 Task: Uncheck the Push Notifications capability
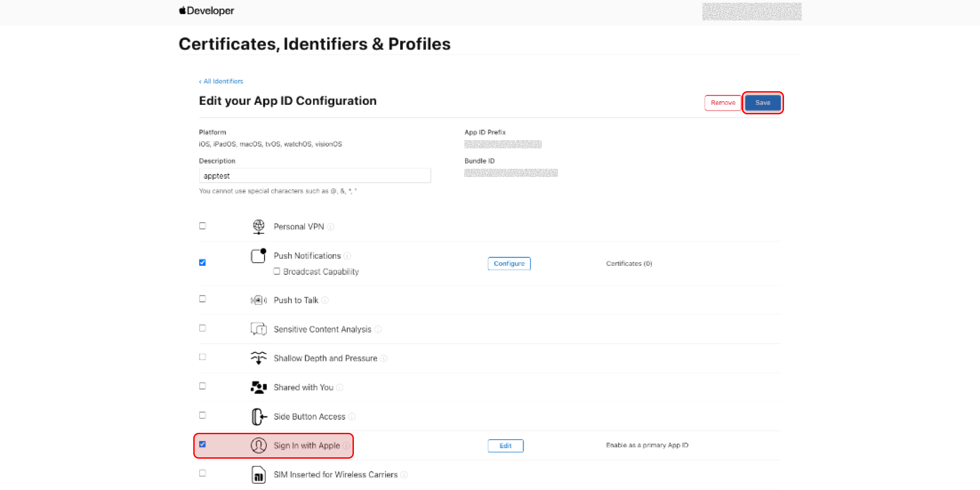tap(202, 263)
